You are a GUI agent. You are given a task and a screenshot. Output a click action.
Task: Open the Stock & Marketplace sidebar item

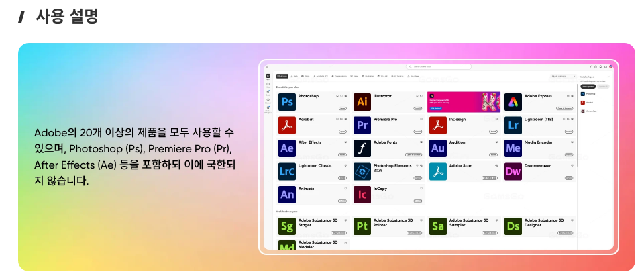pos(268,109)
